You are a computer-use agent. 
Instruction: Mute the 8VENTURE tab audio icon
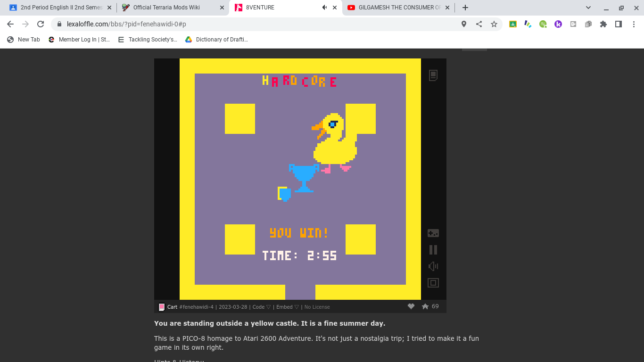pyautogui.click(x=324, y=8)
